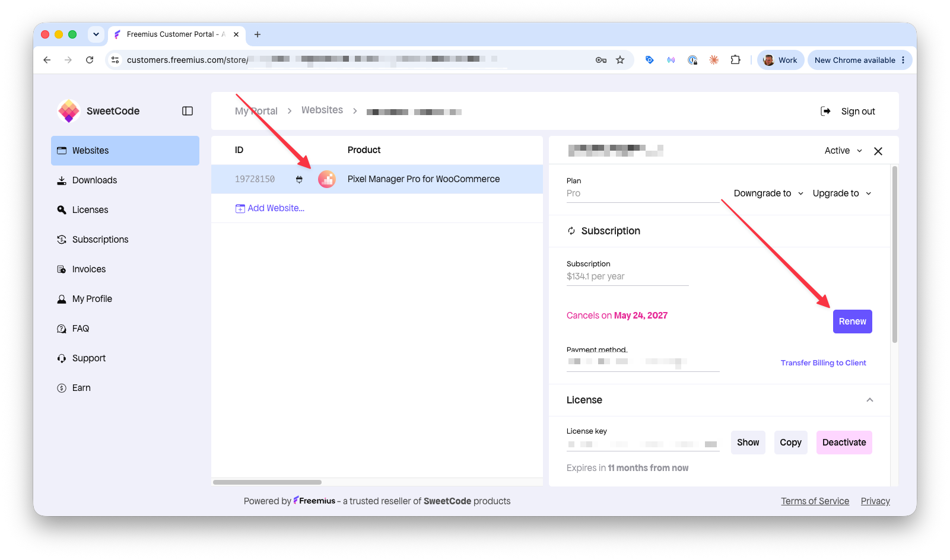Screen dimensions: 950x560
Task: Click the Deactivate license button
Action: click(x=844, y=443)
